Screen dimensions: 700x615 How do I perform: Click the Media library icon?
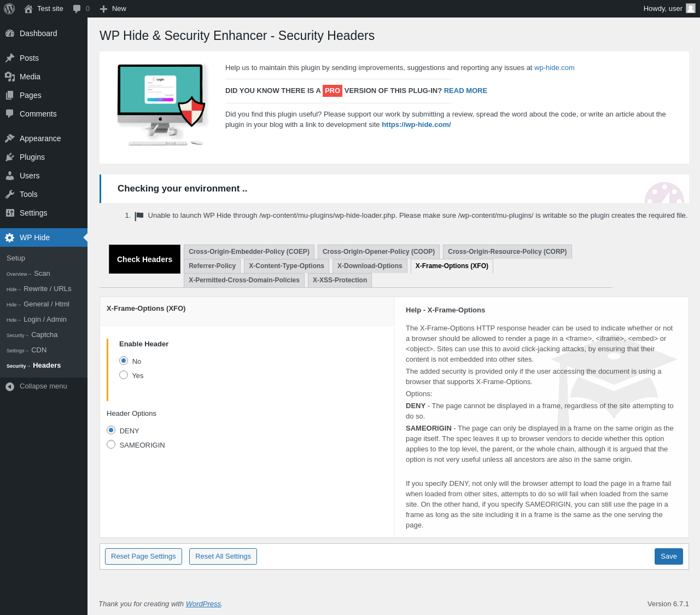point(10,77)
